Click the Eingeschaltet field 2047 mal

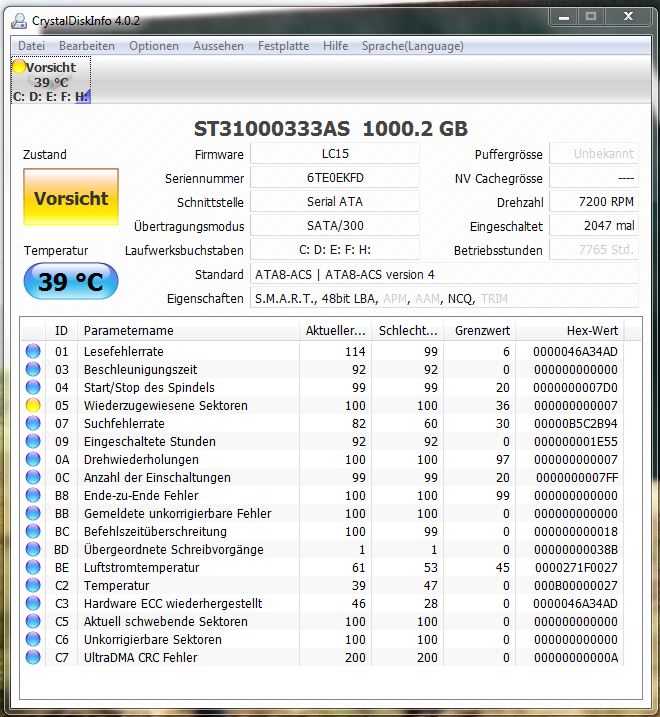594,225
